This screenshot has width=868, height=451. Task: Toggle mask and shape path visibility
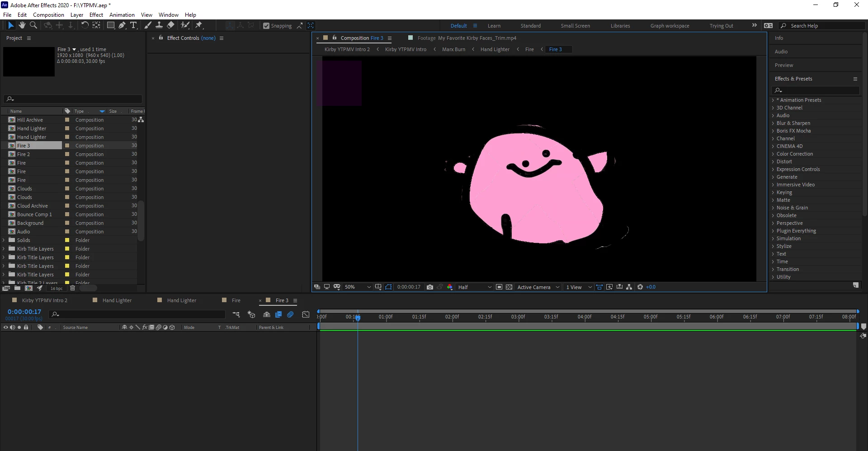point(388,287)
